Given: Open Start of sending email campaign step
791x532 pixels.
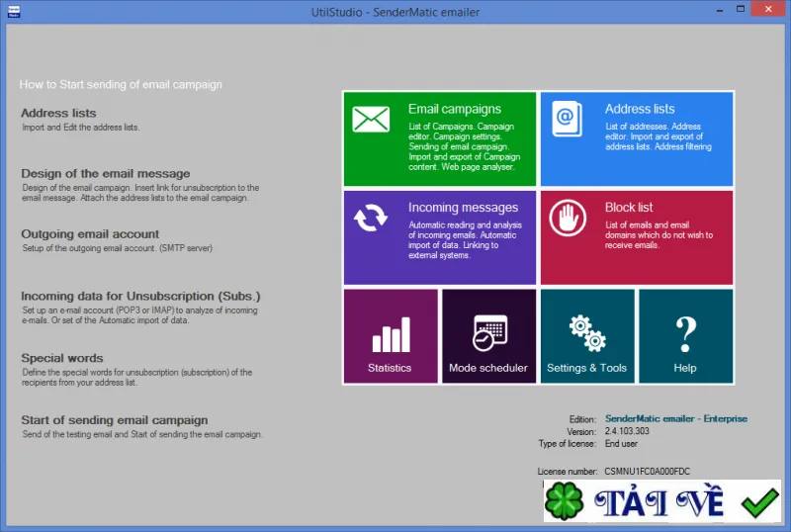Looking at the screenshot, I should pyautogui.click(x=115, y=420).
